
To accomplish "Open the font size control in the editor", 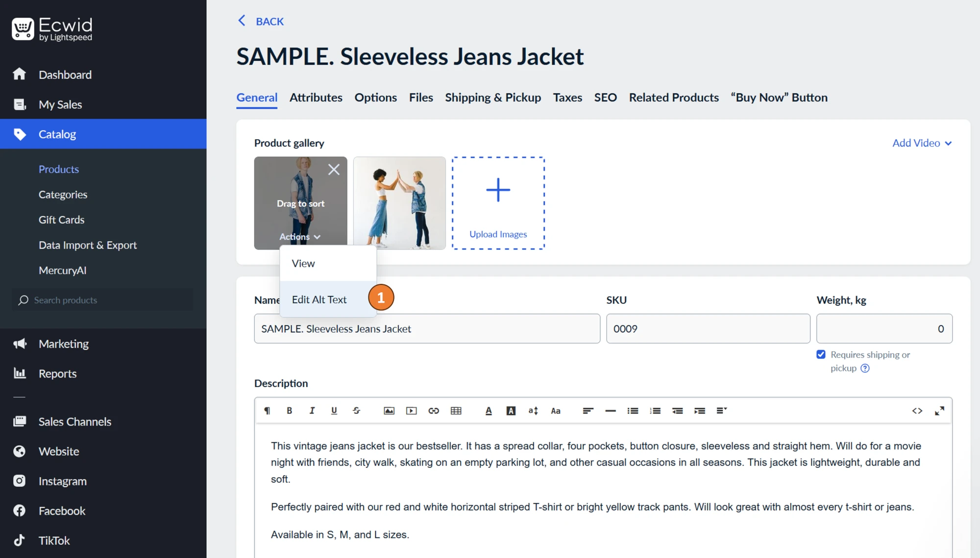I will 533,410.
